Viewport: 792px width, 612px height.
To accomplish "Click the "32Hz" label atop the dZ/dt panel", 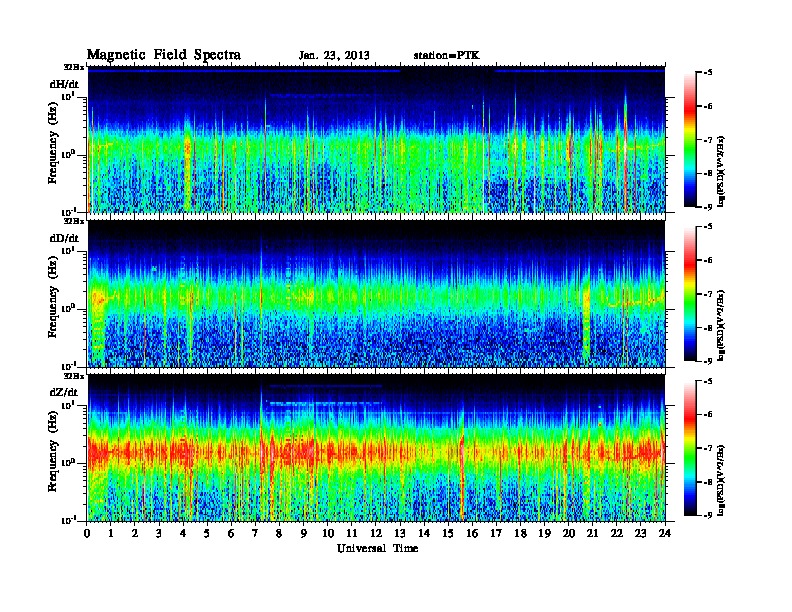I will pyautogui.click(x=74, y=376).
